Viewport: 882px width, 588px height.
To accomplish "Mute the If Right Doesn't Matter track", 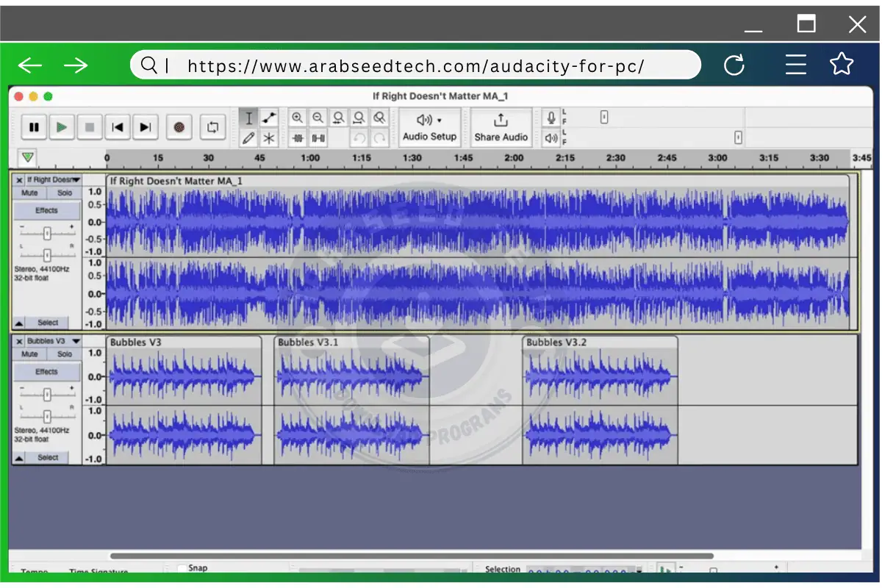I will point(29,193).
